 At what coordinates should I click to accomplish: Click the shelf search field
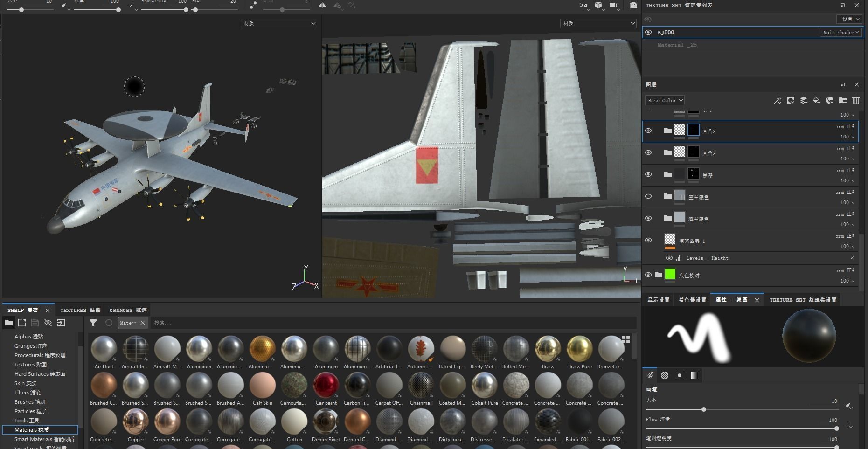click(x=393, y=323)
